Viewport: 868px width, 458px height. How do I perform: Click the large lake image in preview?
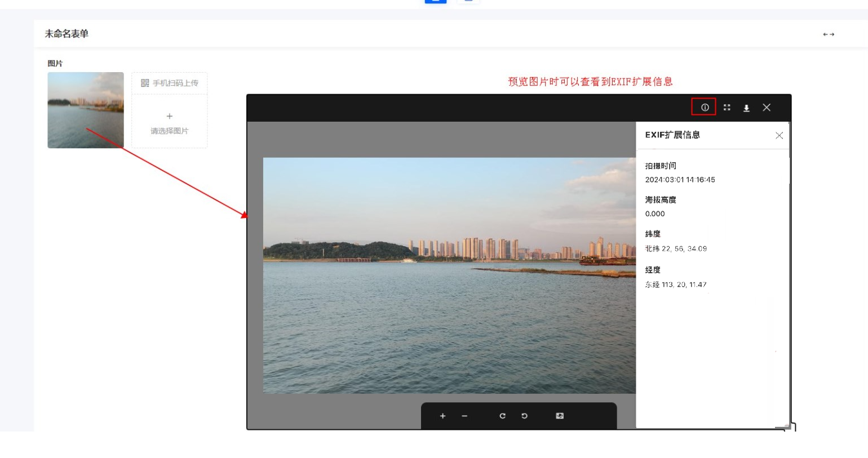(x=449, y=275)
